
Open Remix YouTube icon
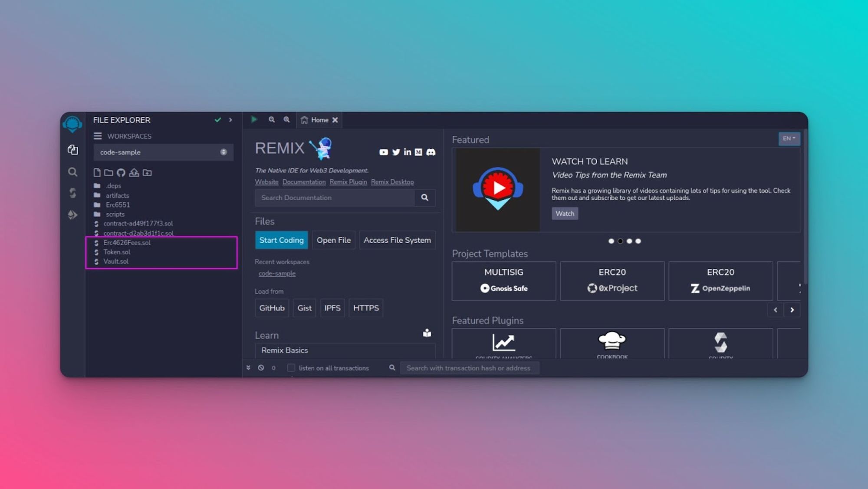pos(384,152)
